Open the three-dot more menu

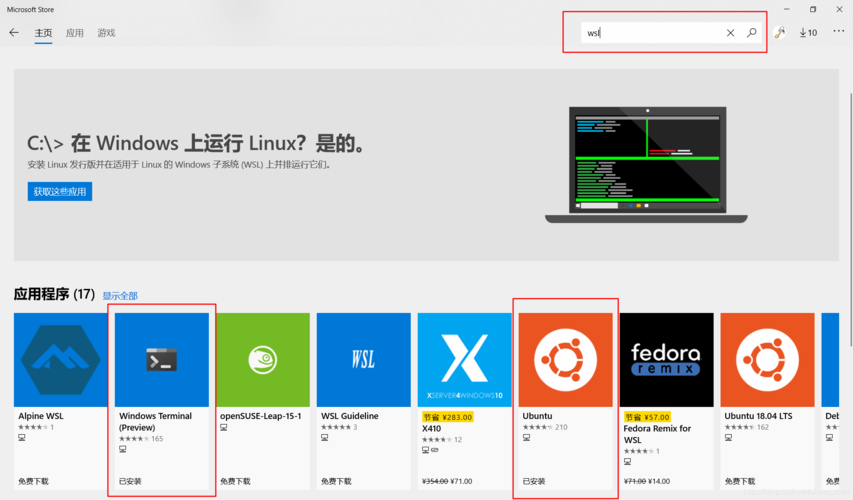[838, 32]
